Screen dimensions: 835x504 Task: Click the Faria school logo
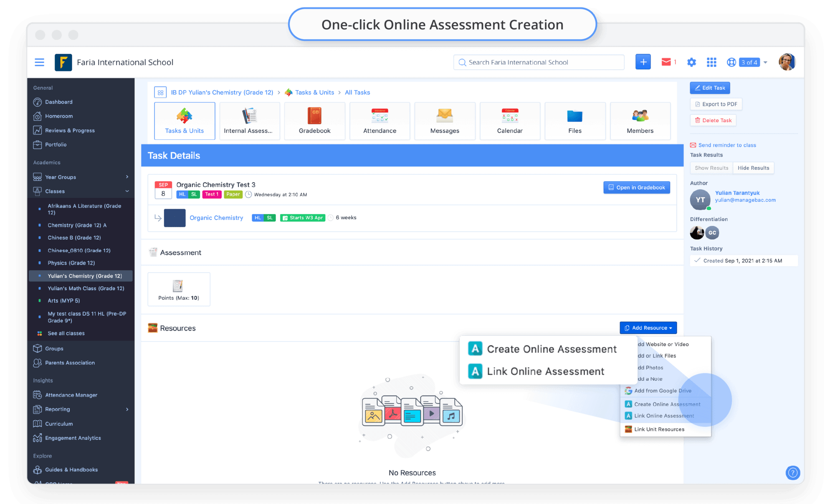(x=63, y=62)
